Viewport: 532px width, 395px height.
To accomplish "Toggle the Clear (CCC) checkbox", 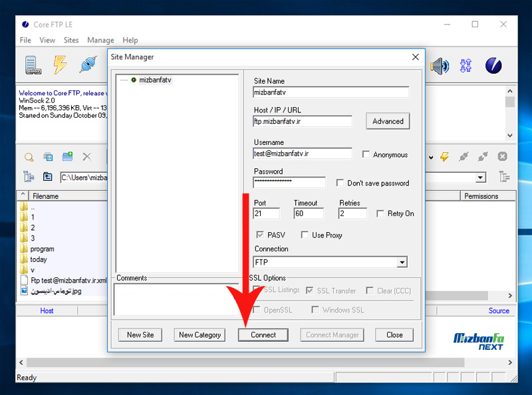I will click(x=370, y=291).
